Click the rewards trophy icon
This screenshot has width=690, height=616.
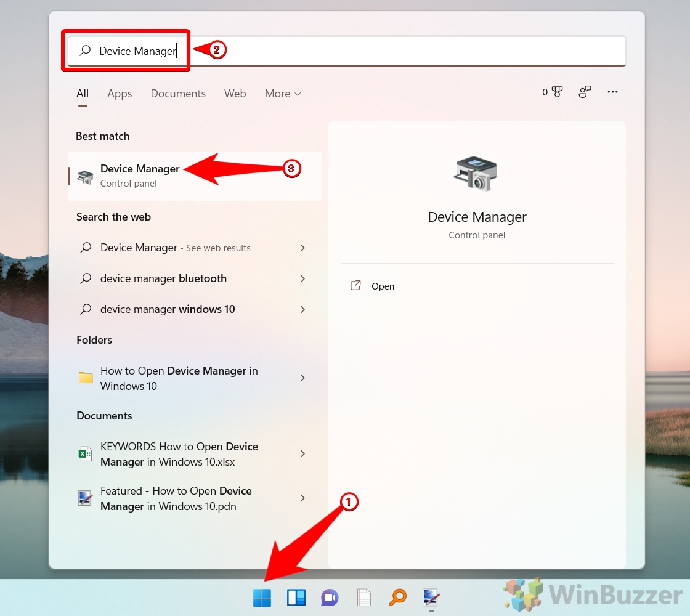coord(557,92)
